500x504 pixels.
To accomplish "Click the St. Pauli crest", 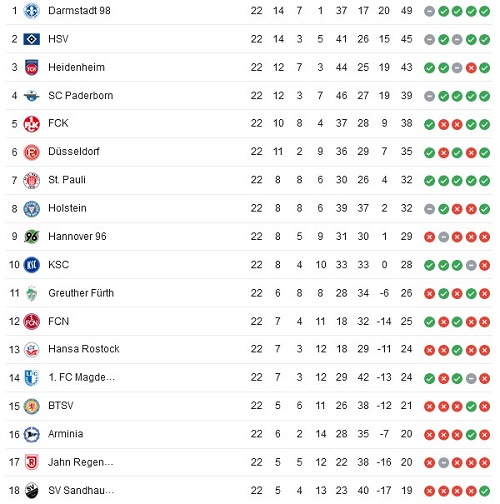I will [x=32, y=181].
